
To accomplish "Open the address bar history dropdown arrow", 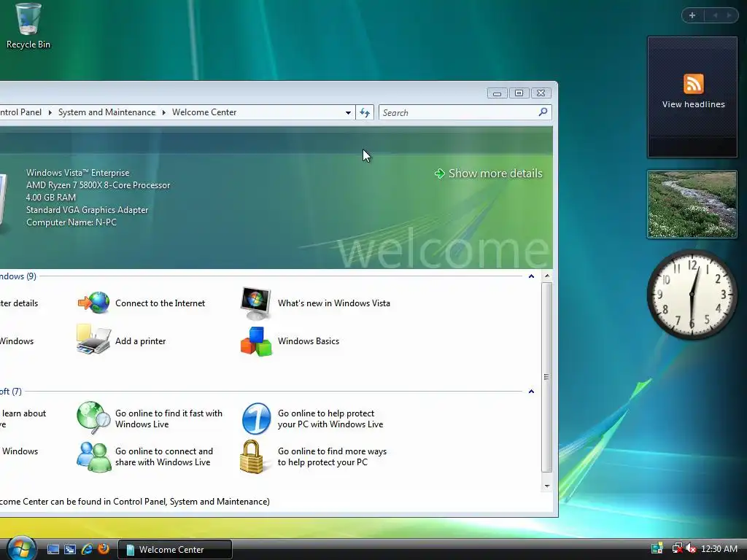I will click(x=348, y=112).
